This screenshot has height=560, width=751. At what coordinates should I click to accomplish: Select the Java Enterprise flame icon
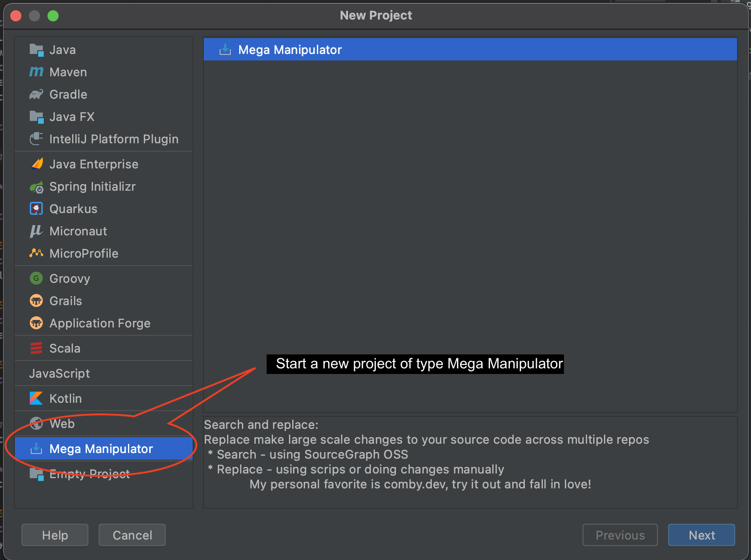(x=36, y=164)
